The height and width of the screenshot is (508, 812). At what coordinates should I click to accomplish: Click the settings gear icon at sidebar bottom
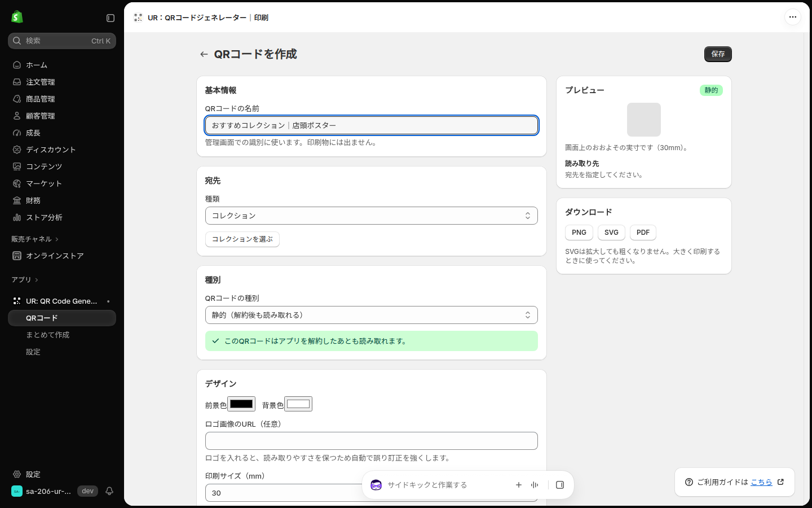[17, 474]
